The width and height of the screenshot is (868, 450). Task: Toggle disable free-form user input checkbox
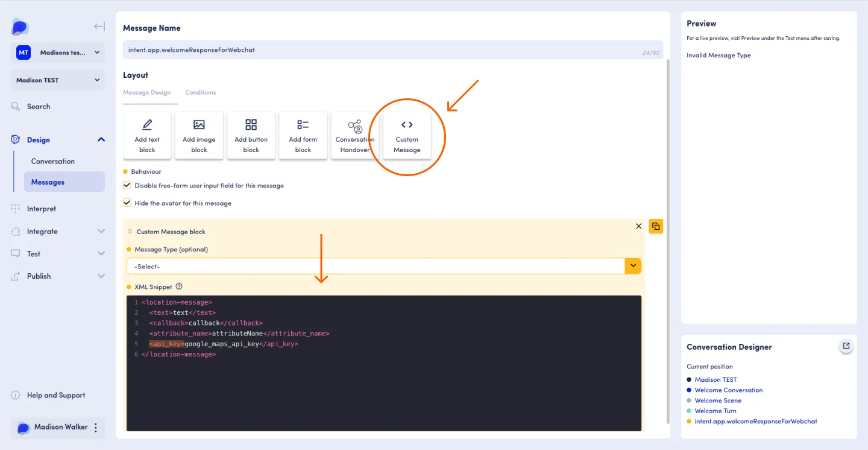point(127,186)
